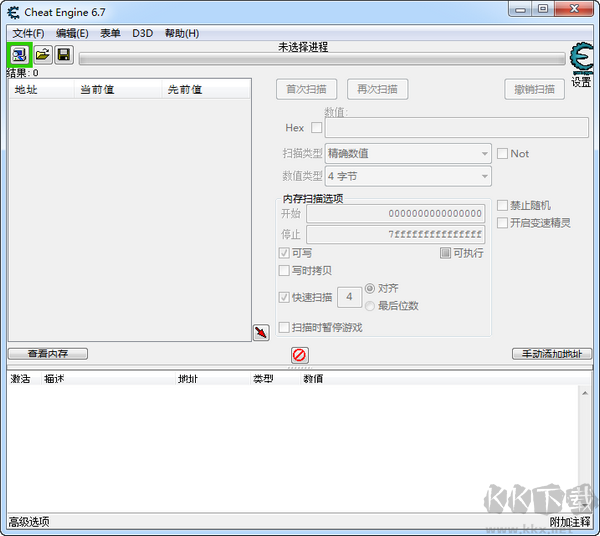Click the scan progress bar
Screen dimensions: 600x536
[322, 59]
